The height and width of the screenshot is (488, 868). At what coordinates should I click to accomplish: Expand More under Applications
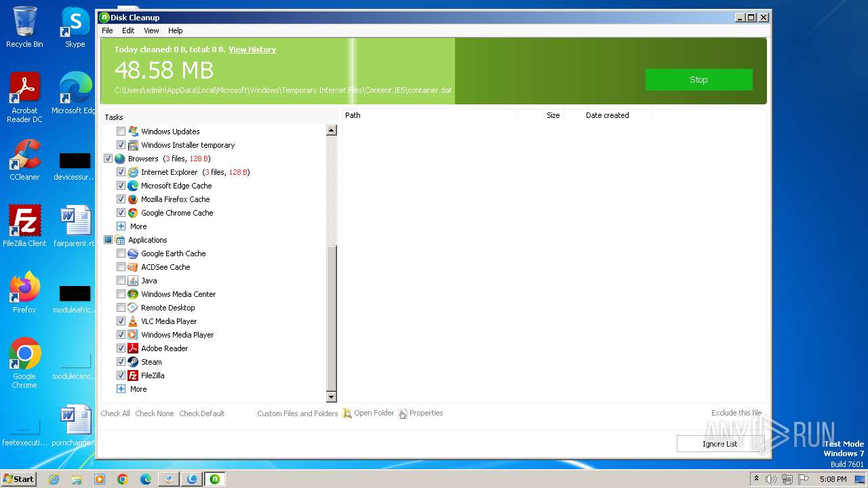click(x=121, y=389)
